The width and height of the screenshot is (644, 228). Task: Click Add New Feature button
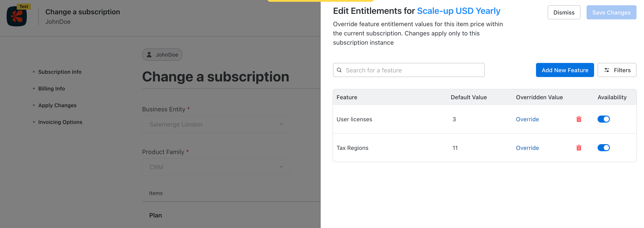point(565,70)
